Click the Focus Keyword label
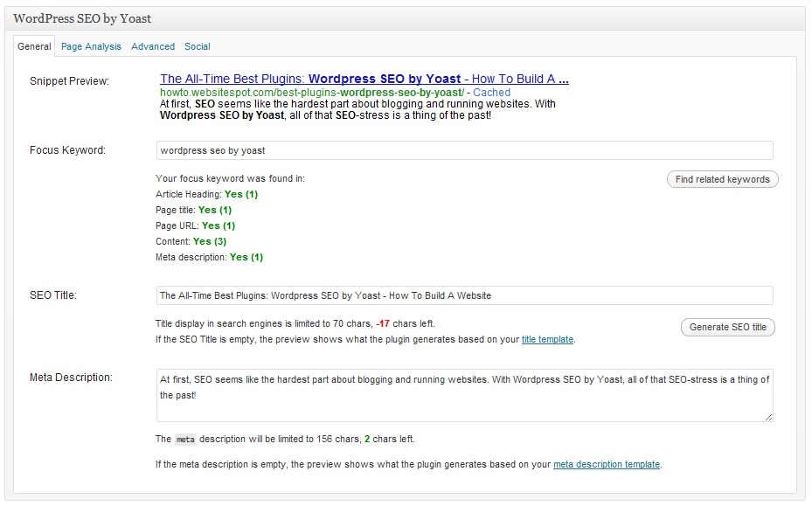 67,150
